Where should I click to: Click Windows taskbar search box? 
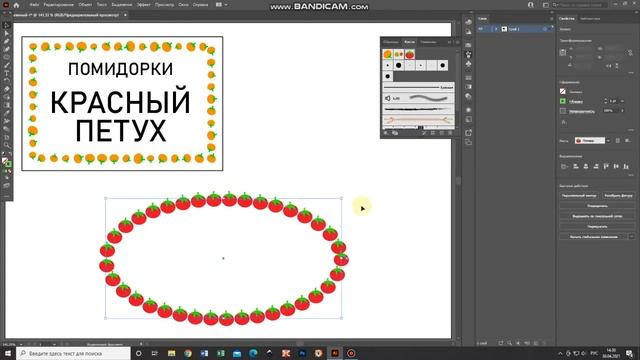point(73,353)
